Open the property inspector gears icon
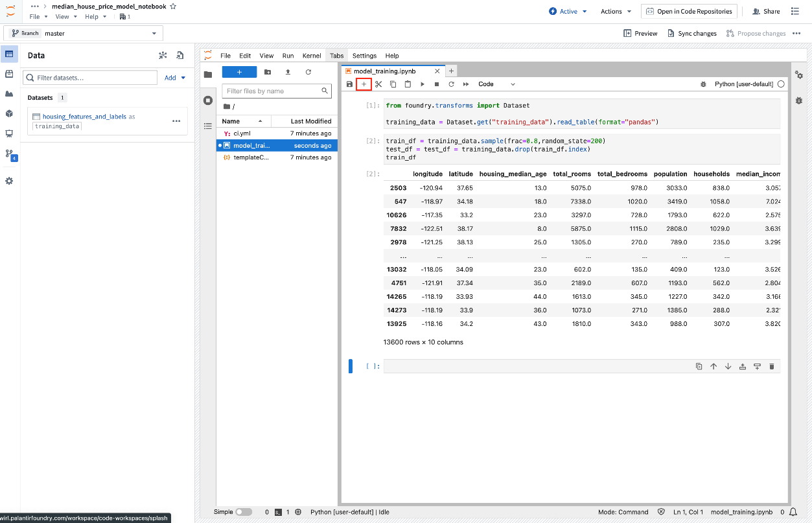This screenshot has width=812, height=523. (799, 75)
